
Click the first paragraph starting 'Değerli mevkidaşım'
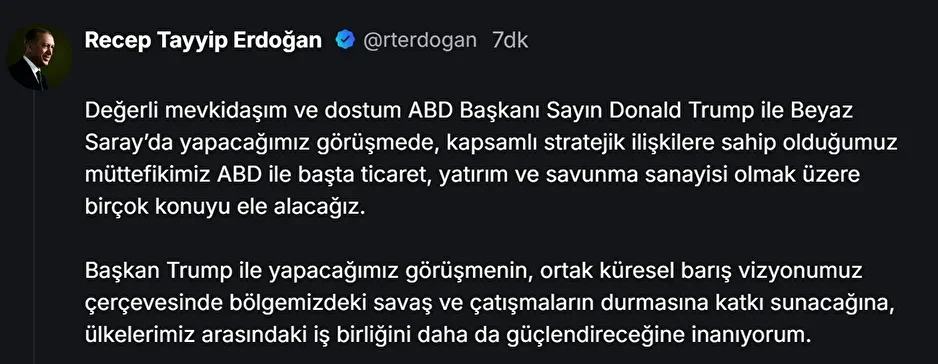pos(491,160)
